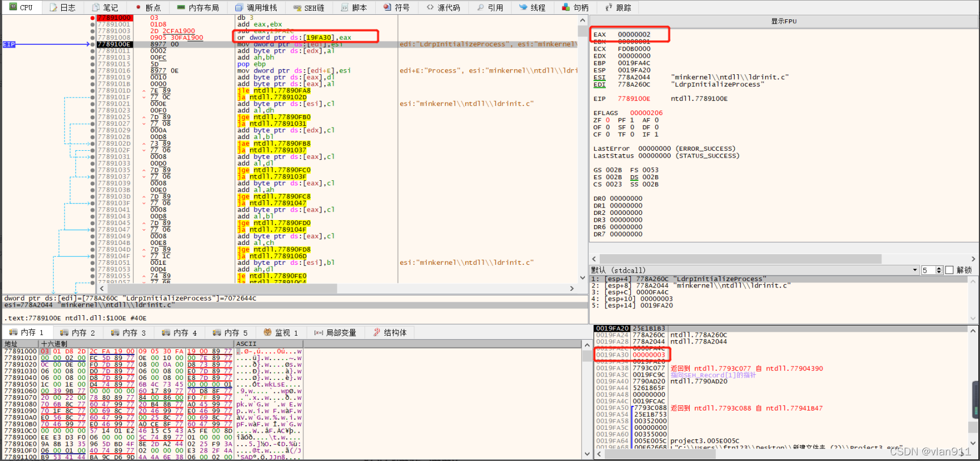Toggle the 解锁 unlock checkbox
The image size is (980, 461).
[949, 270]
